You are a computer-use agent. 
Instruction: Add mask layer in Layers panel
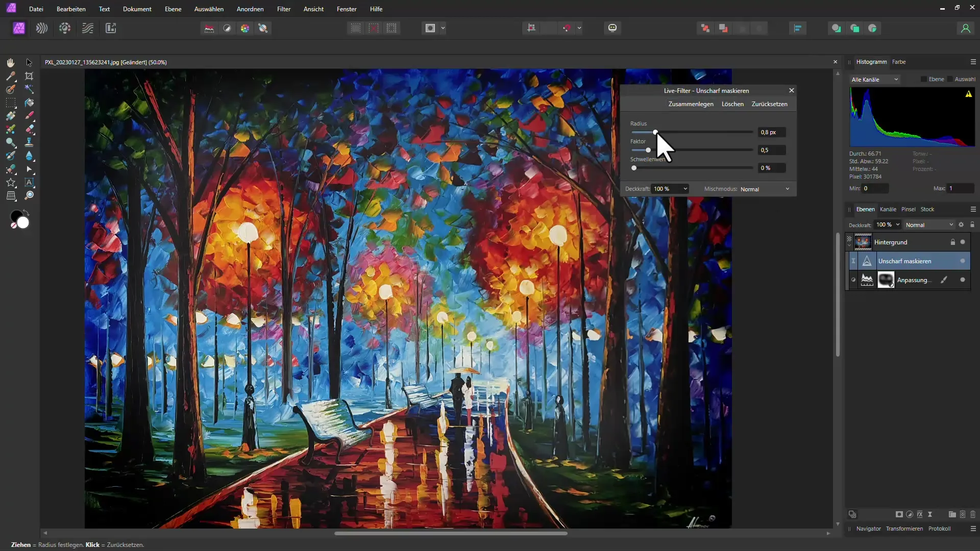click(x=899, y=514)
